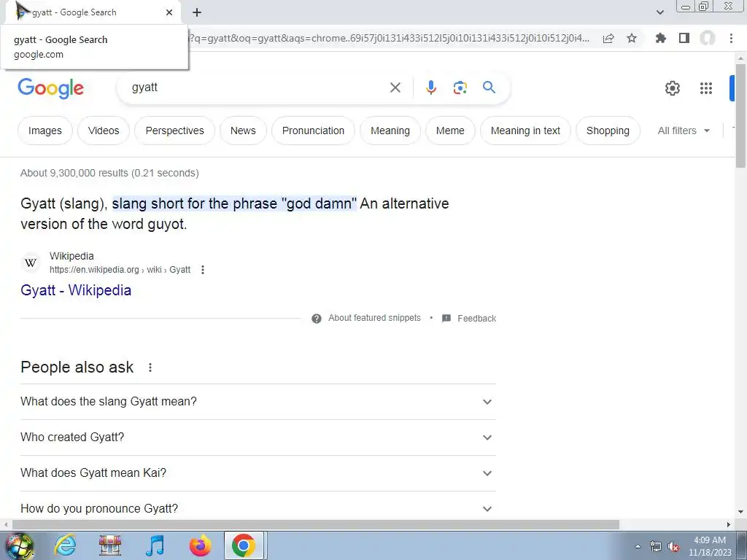Viewport: 747px width, 560px height.
Task: Click the vertical scrollbar thumb
Action: click(x=740, y=114)
